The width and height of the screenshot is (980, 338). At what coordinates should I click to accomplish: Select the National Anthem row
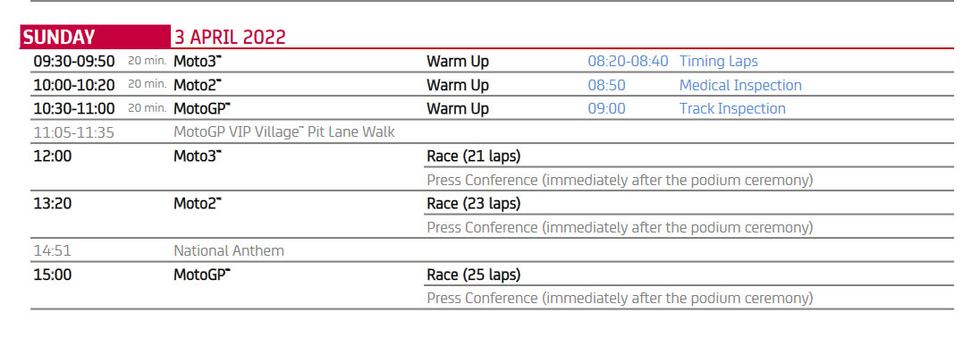pyautogui.click(x=492, y=250)
